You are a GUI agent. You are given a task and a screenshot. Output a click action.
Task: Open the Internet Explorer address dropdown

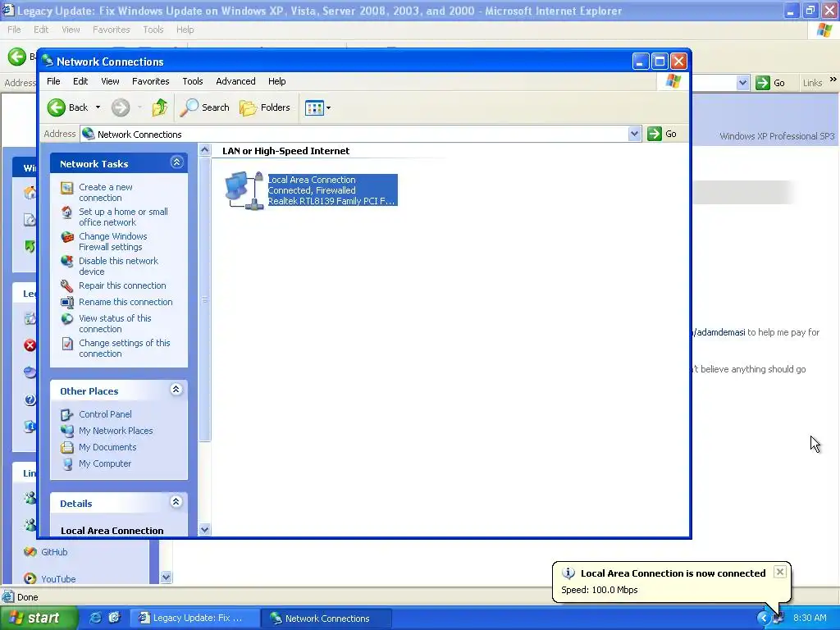point(742,83)
